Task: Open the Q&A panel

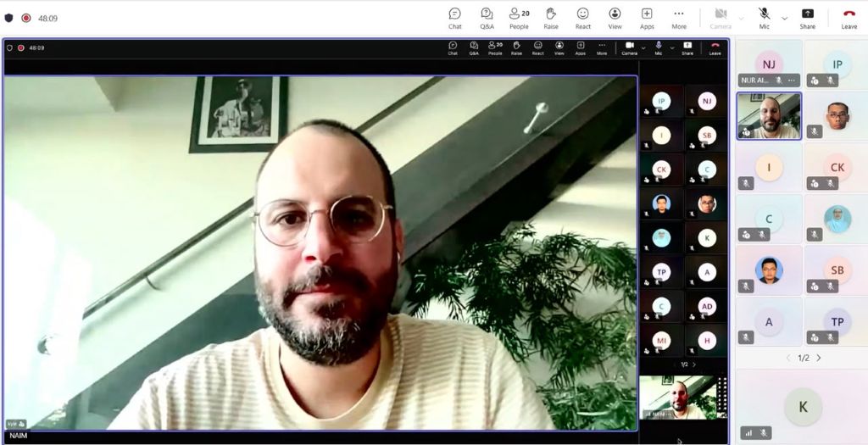Action: click(487, 18)
